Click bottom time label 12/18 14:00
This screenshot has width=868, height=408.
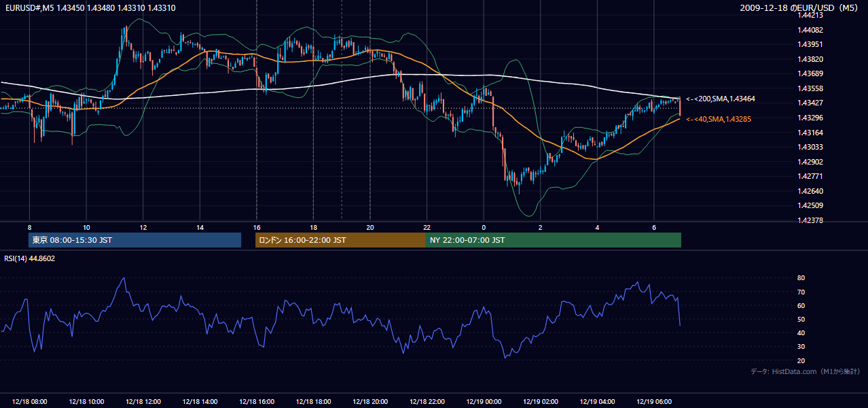[x=200, y=402]
